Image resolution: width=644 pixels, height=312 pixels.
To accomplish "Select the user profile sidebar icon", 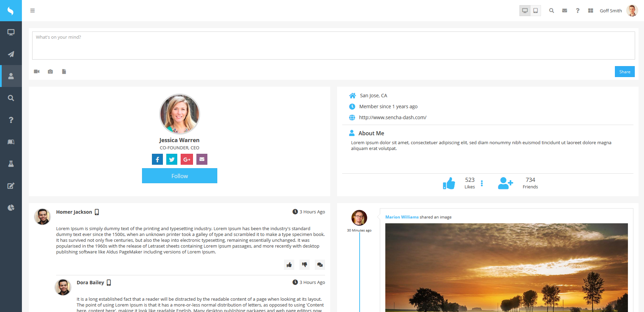I will 11,76.
